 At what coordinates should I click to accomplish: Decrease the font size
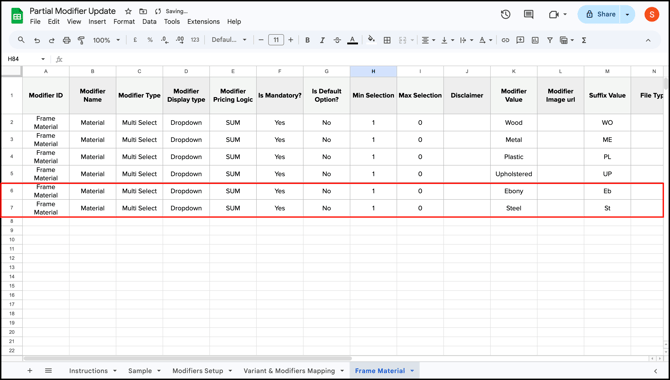[x=261, y=40]
